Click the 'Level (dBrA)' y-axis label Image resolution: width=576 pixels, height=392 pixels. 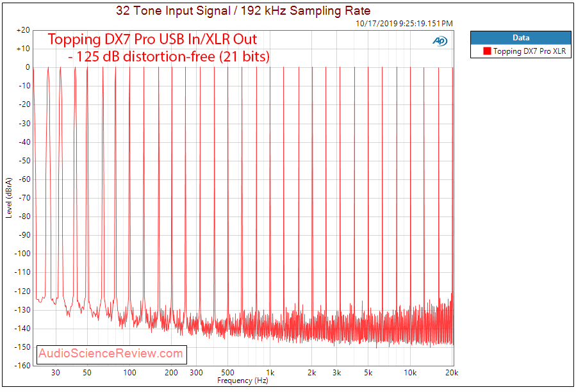(x=9, y=198)
